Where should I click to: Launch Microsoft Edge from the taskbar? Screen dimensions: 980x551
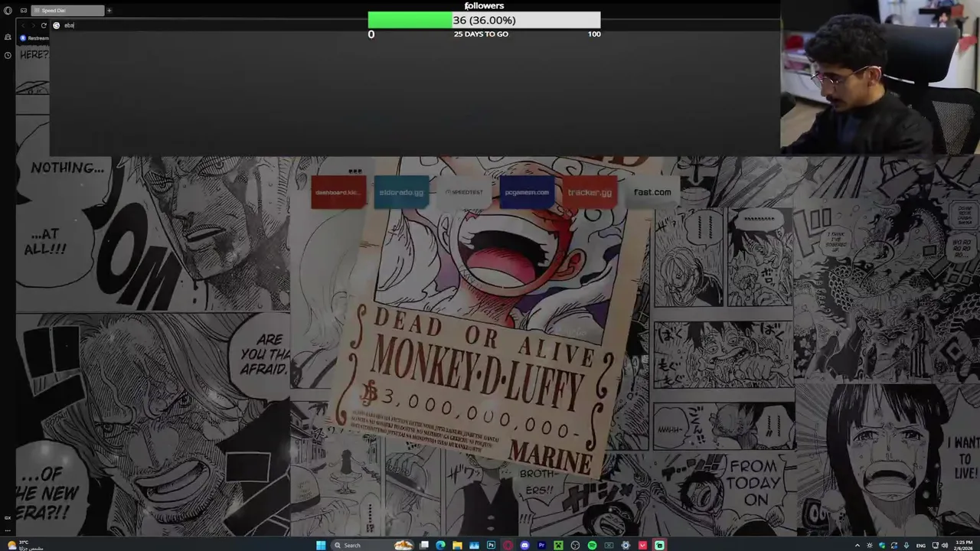point(440,545)
